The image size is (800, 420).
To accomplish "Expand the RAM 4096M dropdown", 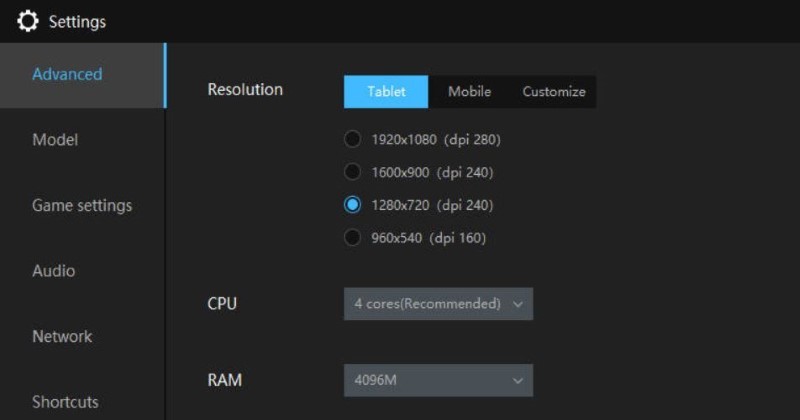I will coord(438,380).
